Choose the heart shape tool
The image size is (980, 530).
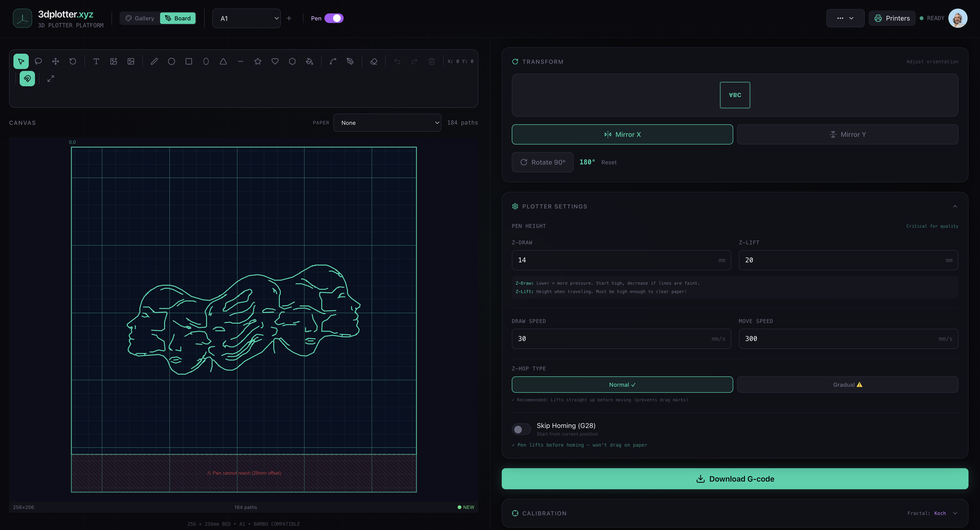pyautogui.click(x=275, y=61)
